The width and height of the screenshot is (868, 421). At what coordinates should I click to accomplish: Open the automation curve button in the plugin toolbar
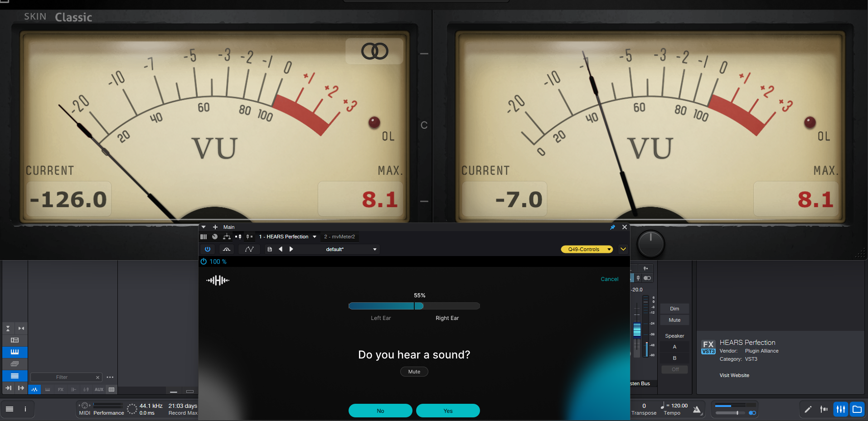click(249, 249)
